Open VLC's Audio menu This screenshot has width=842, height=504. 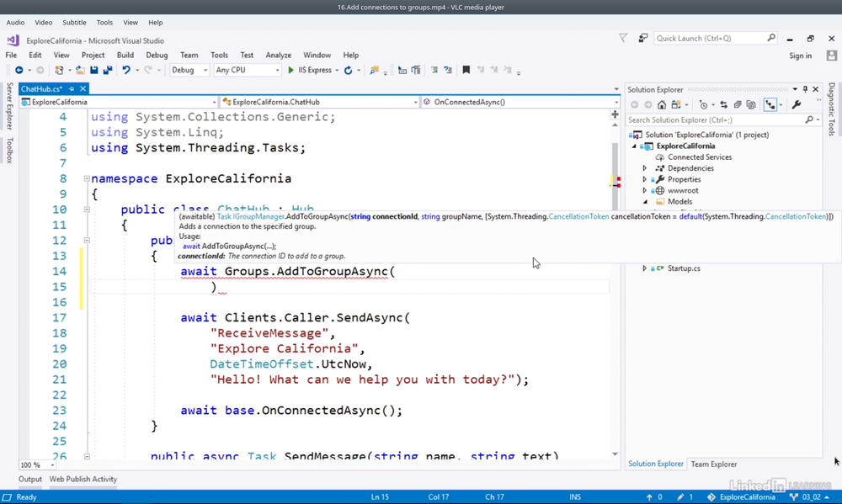point(15,23)
